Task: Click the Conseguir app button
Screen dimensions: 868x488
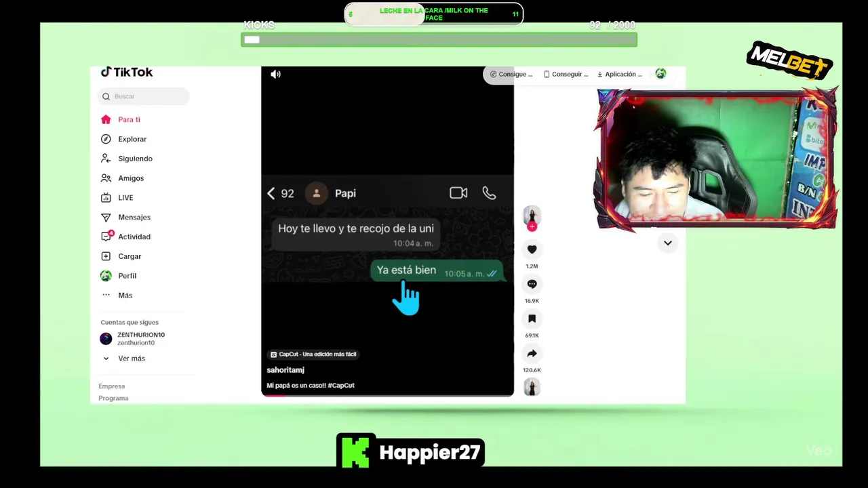Action: (x=566, y=75)
